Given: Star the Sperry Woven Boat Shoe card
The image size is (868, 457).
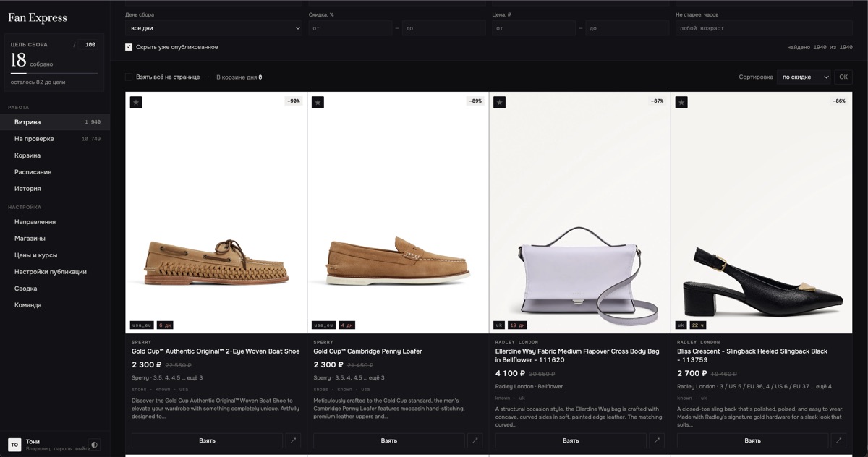Looking at the screenshot, I should point(136,103).
